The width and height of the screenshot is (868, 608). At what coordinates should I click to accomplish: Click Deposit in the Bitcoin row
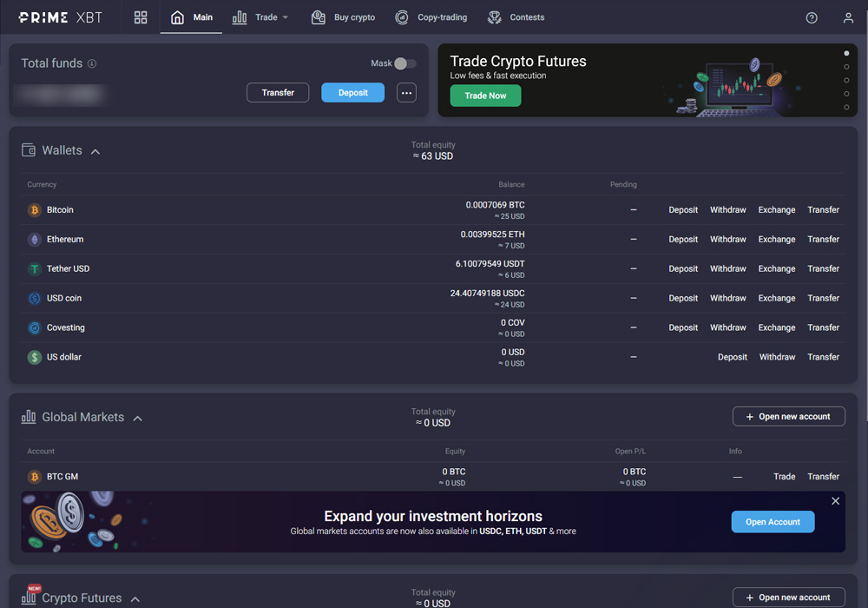click(x=683, y=210)
